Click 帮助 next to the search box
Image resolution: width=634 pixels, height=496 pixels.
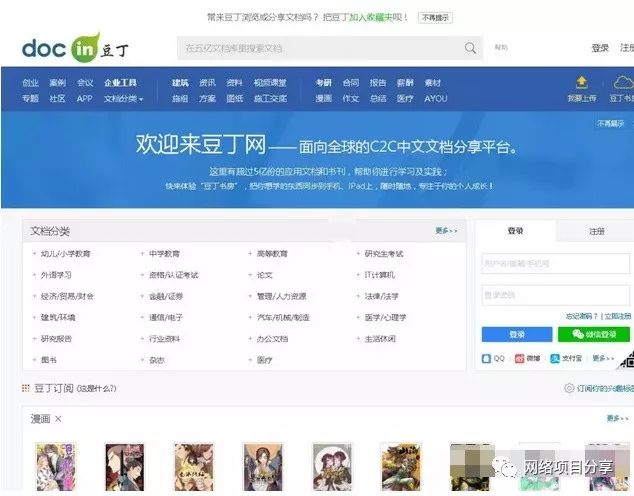[x=501, y=47]
